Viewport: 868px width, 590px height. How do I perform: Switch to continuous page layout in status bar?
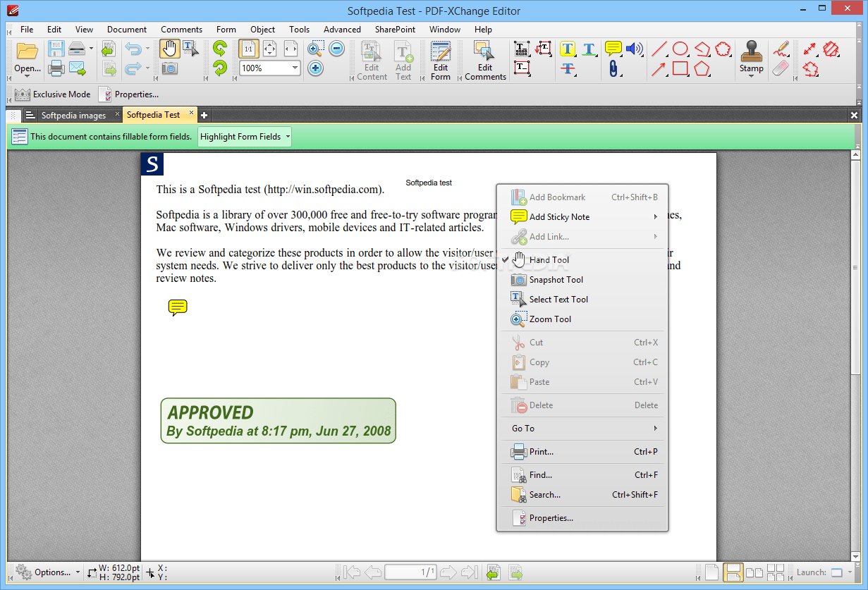[733, 572]
